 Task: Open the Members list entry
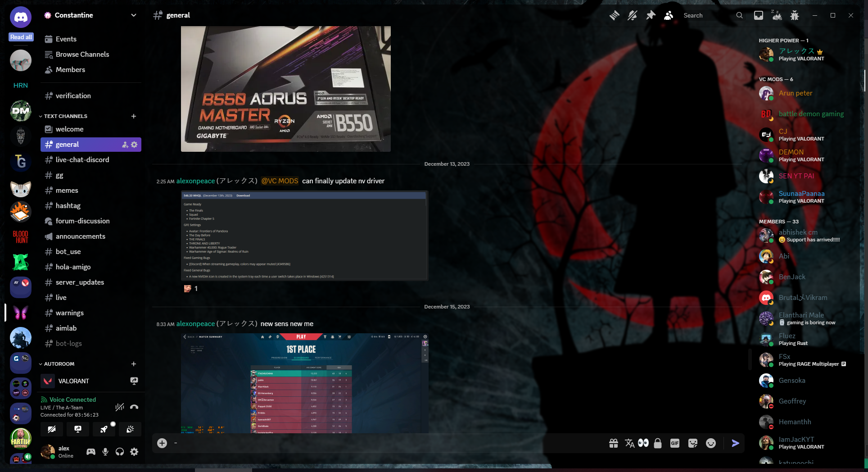coord(90,70)
